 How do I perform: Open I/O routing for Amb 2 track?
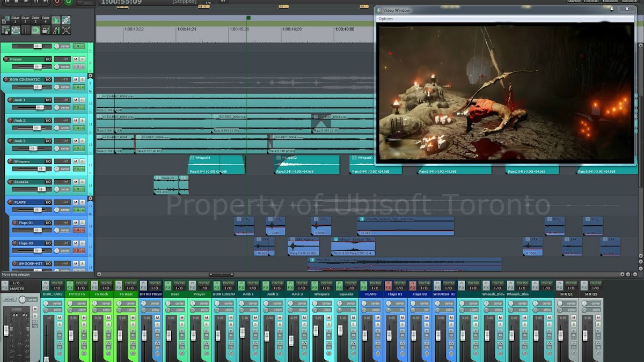(x=48, y=121)
